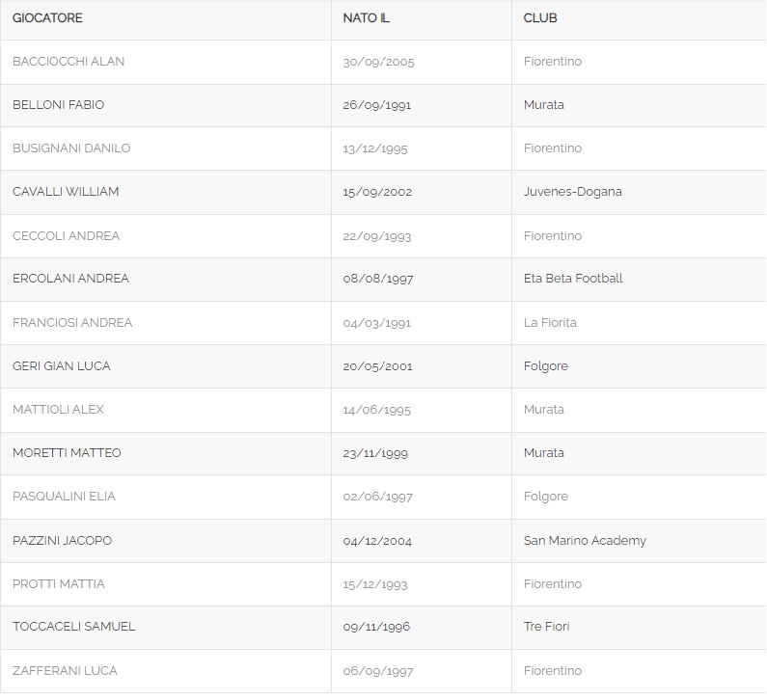Click the NATO IL column header
This screenshot has height=700, width=767.
tap(366, 18)
